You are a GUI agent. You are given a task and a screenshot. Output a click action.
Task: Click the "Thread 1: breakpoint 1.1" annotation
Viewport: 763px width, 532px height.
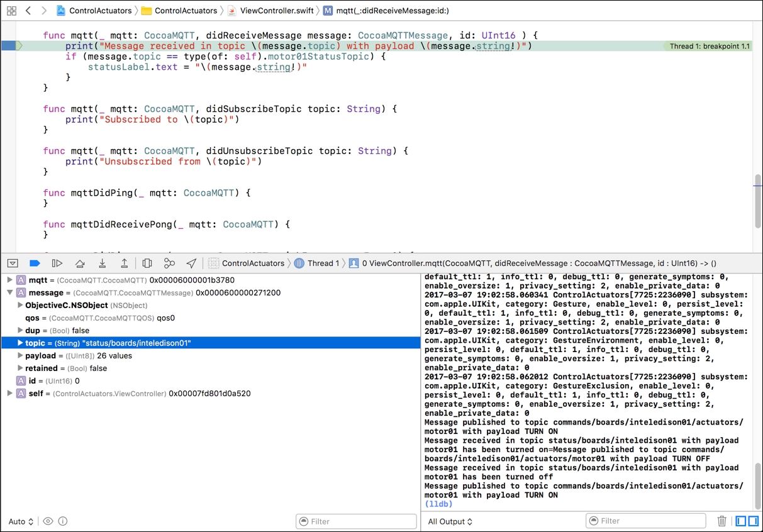709,46
